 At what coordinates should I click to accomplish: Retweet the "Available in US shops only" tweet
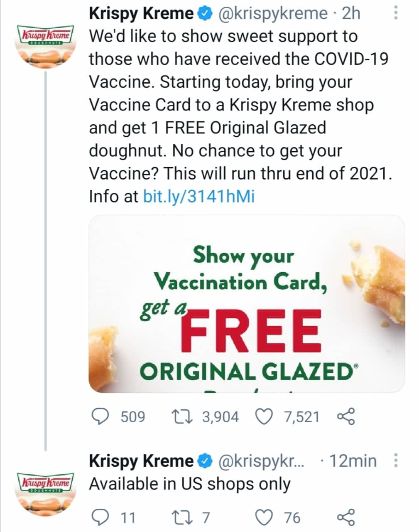pyautogui.click(x=181, y=517)
